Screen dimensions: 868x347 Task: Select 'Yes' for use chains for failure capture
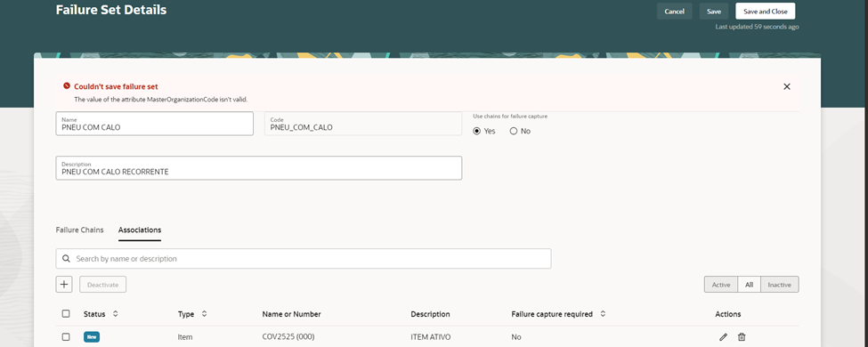click(x=477, y=131)
